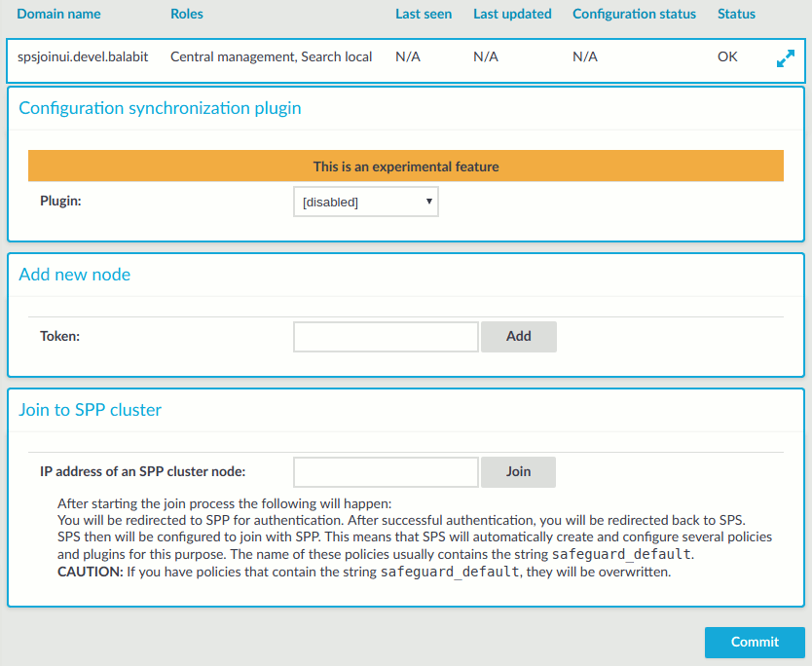Open the Plugin dropdown showing [disabled]
This screenshot has height=666, width=812.
click(x=366, y=202)
